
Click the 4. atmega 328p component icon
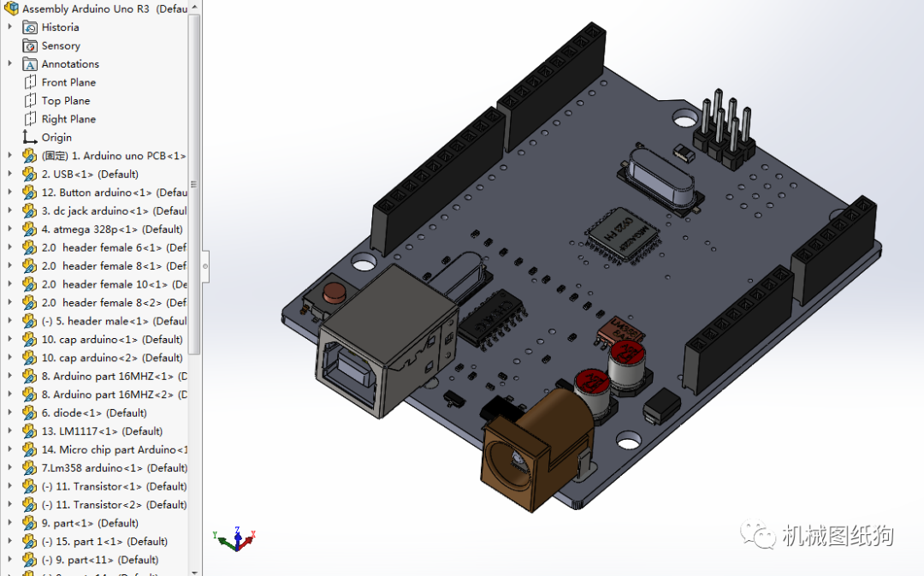coord(29,229)
